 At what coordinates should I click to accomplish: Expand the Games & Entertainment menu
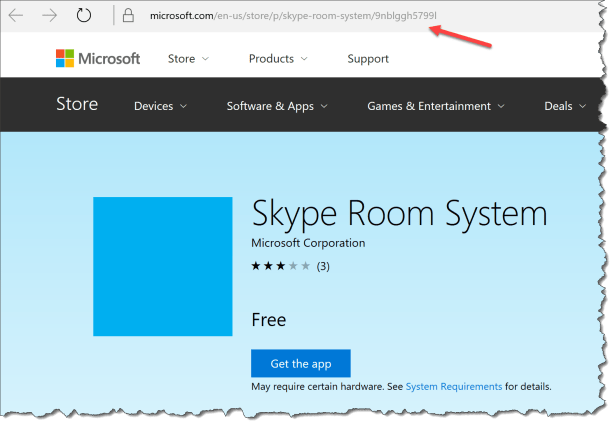point(436,106)
